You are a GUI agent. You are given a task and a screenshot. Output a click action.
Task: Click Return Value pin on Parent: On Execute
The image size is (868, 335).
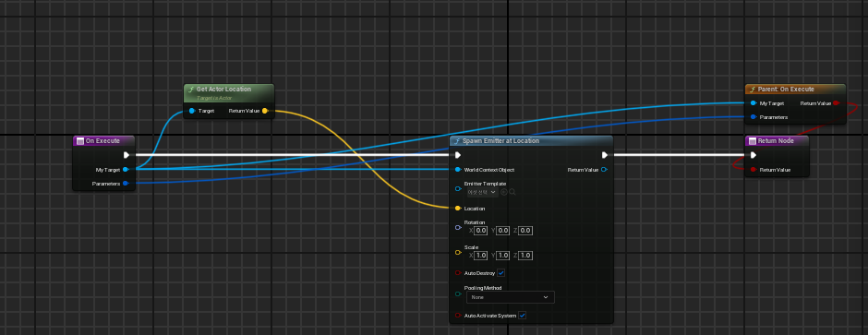[x=836, y=103]
